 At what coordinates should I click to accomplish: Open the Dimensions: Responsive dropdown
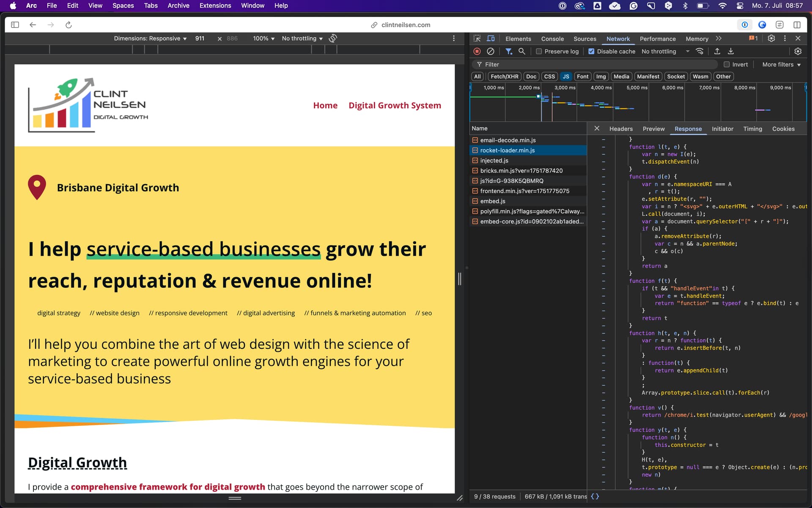pyautogui.click(x=150, y=39)
